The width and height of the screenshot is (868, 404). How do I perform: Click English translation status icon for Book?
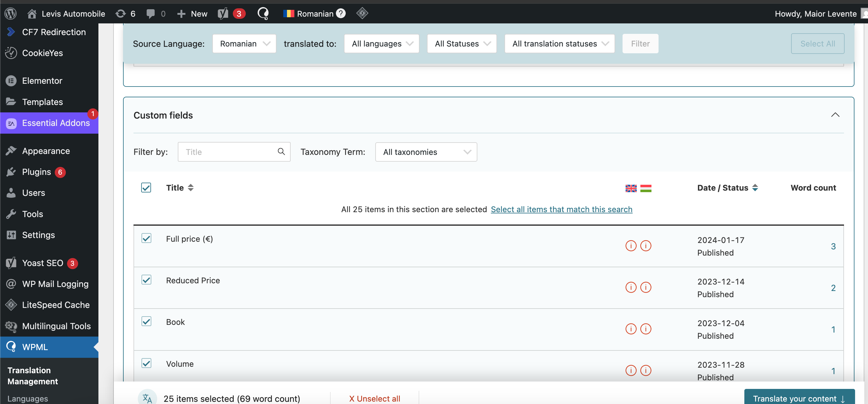coord(631,329)
